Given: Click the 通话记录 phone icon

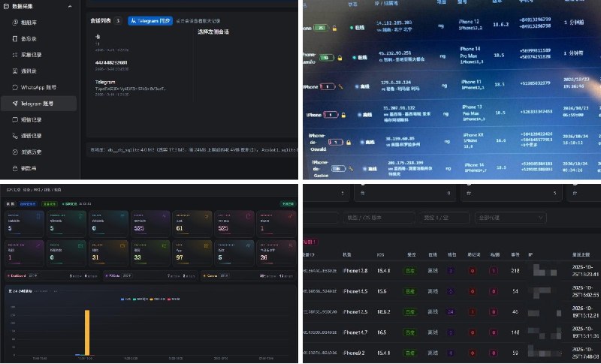Looking at the screenshot, I should 15,136.
